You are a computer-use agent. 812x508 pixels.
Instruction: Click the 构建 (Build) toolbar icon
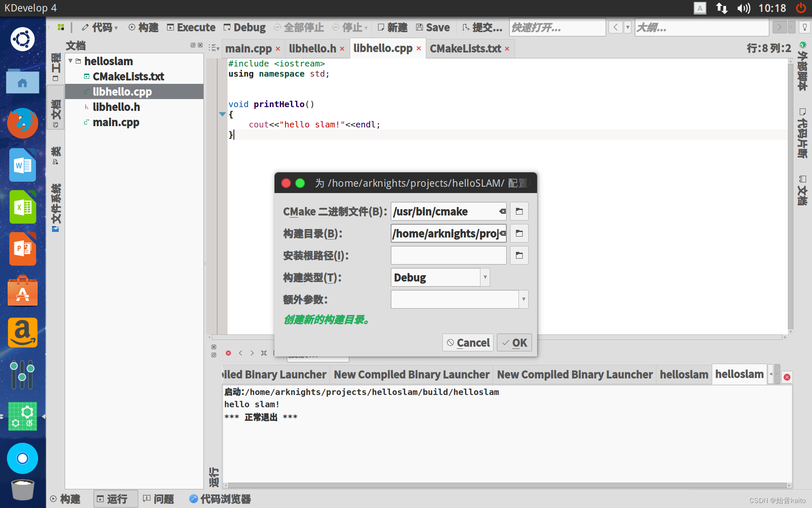pos(131,27)
